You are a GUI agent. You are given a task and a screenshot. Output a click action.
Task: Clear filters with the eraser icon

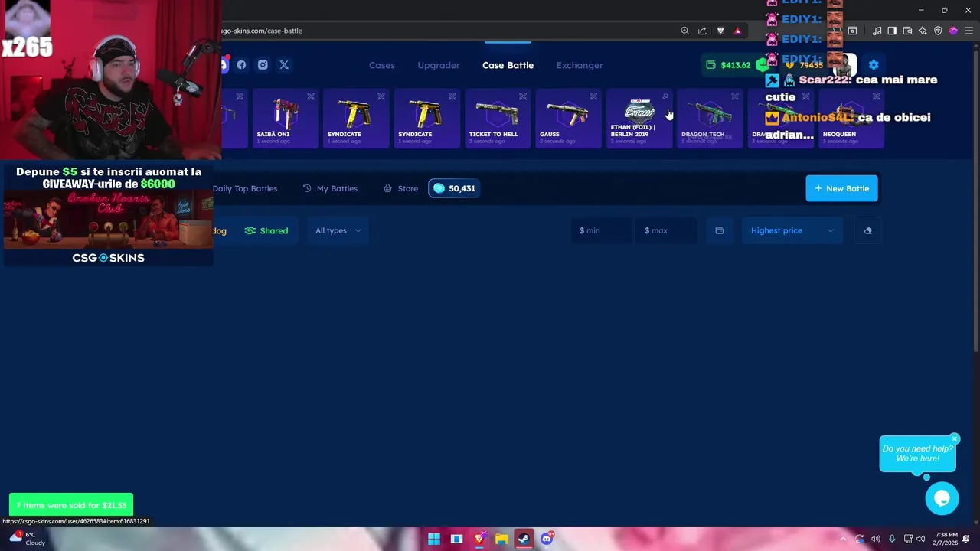(x=867, y=230)
